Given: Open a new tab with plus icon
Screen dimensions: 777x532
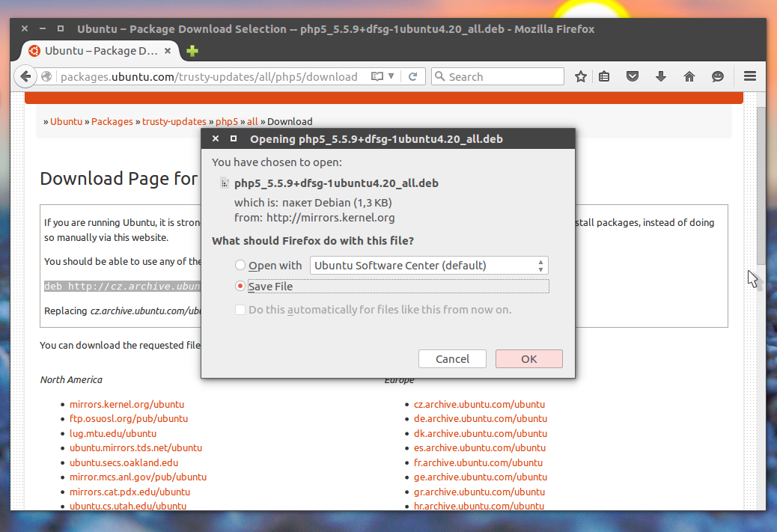Looking at the screenshot, I should click(x=192, y=51).
